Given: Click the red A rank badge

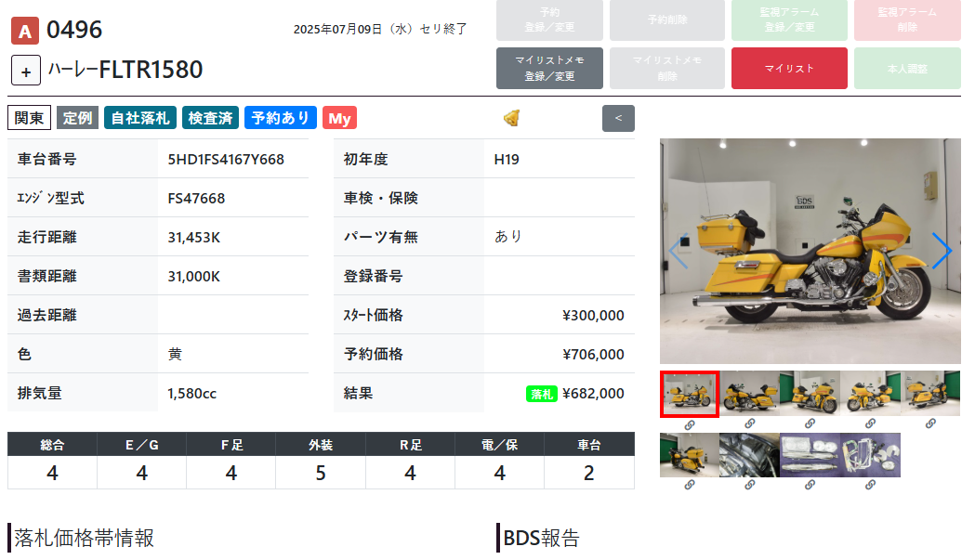Looking at the screenshot, I should click(25, 31).
